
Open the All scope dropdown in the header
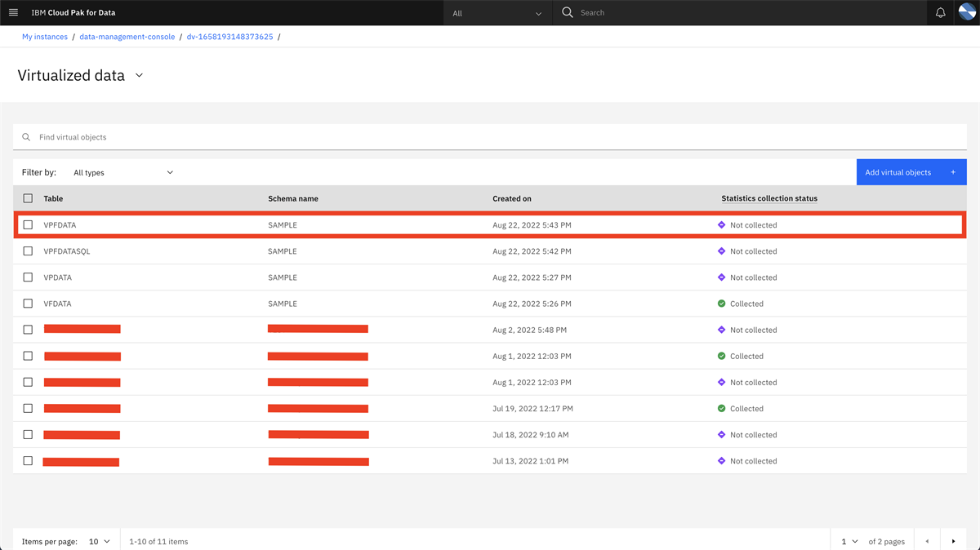pos(497,12)
